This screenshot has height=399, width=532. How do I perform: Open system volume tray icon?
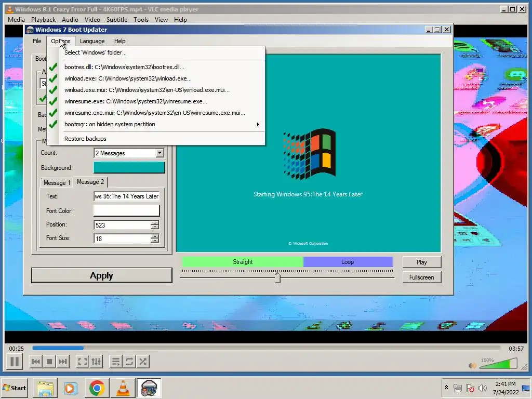coord(482,388)
